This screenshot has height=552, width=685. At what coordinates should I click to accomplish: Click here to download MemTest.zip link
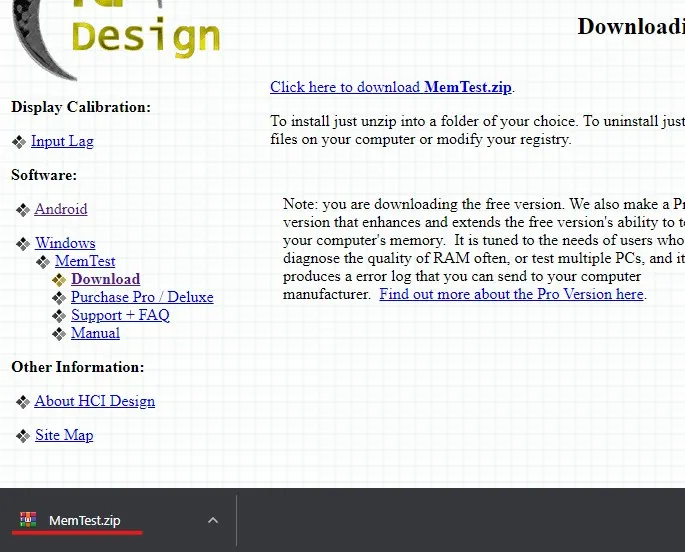pyautogui.click(x=391, y=87)
